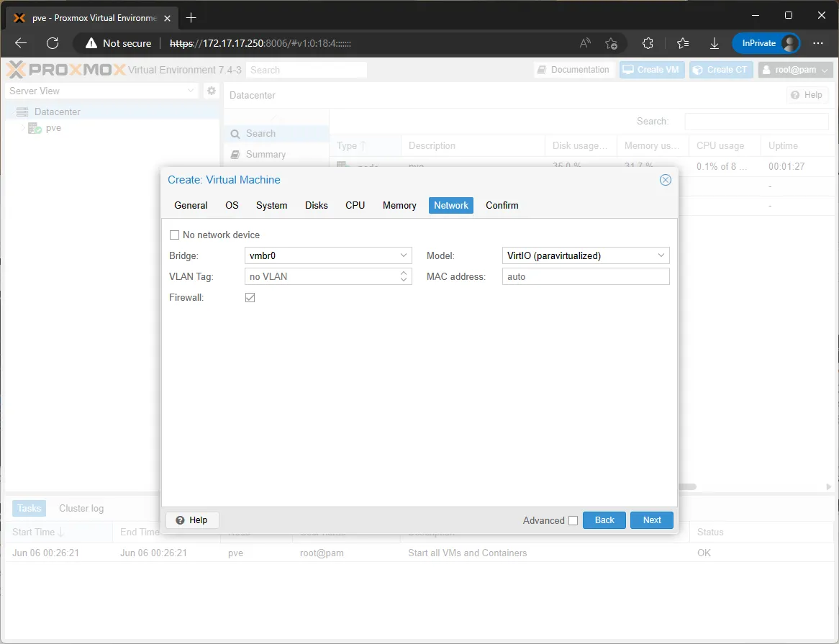Switch to the Disks tab
The image size is (839, 644).
point(316,205)
